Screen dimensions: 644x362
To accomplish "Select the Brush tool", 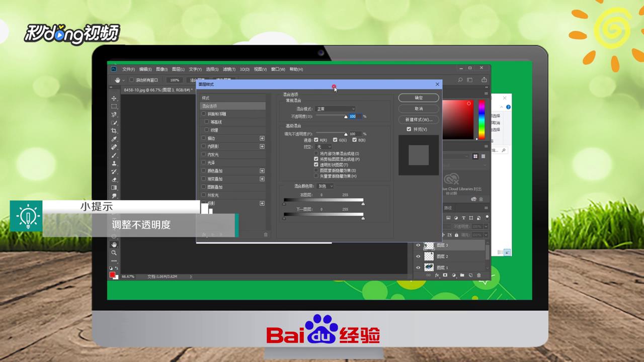I will point(114,155).
